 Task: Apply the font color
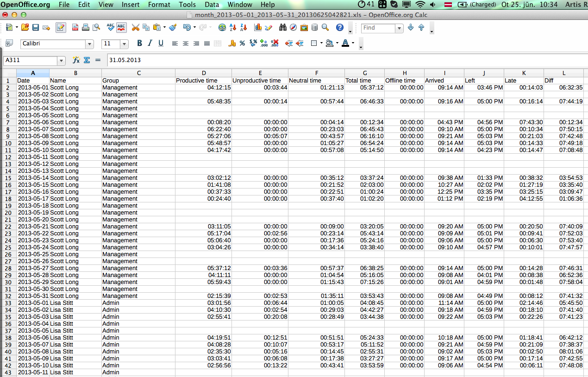345,44
